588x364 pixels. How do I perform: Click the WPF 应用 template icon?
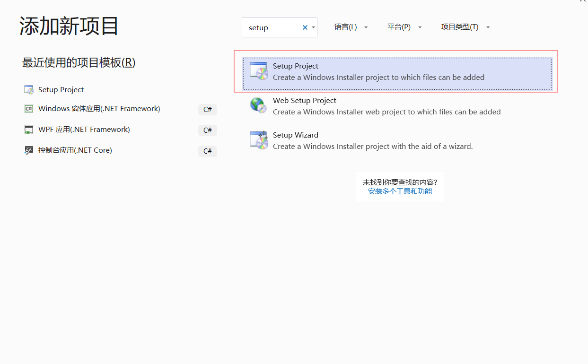(29, 130)
